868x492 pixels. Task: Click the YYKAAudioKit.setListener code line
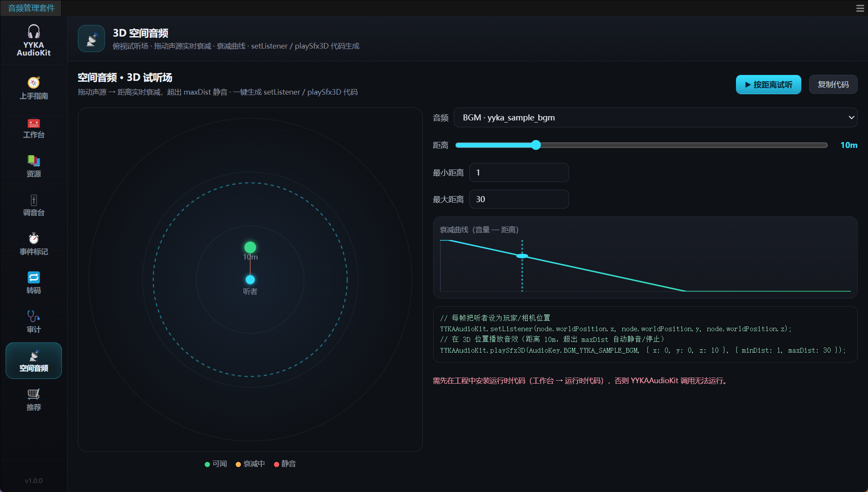pos(616,329)
